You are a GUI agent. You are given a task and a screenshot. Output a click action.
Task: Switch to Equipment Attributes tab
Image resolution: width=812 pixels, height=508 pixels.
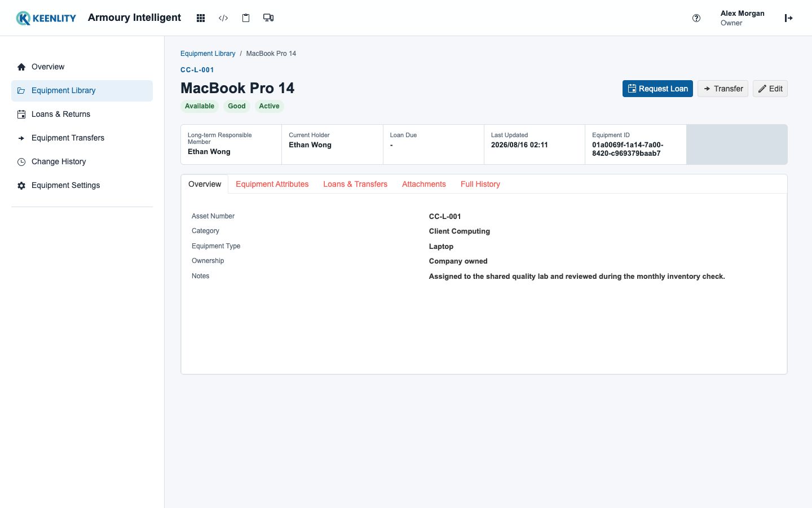coord(272,184)
